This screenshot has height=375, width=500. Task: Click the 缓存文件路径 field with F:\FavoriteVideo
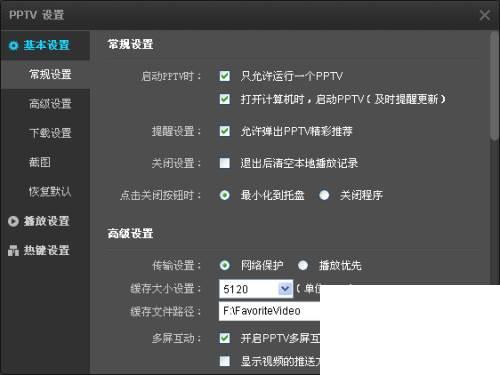tap(269, 311)
